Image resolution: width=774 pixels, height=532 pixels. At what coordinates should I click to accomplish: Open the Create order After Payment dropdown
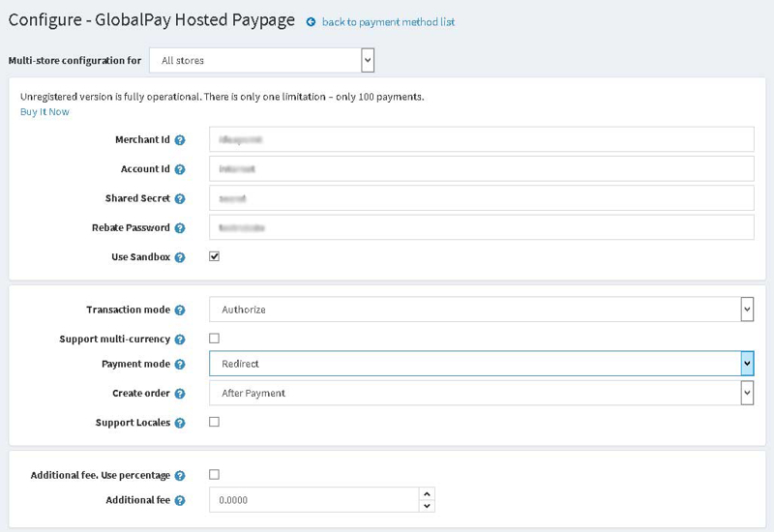point(481,393)
